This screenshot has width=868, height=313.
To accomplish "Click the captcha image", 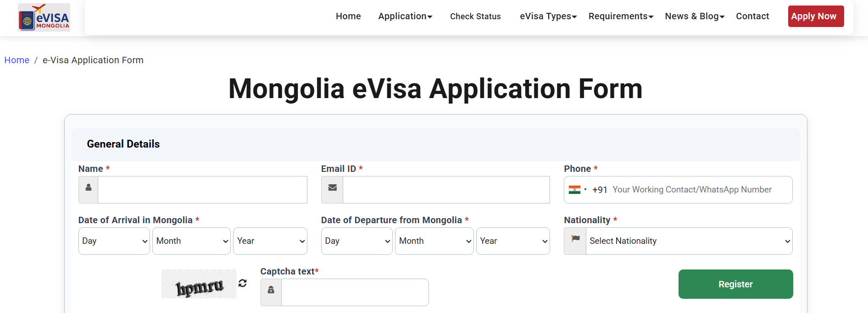I will [199, 284].
